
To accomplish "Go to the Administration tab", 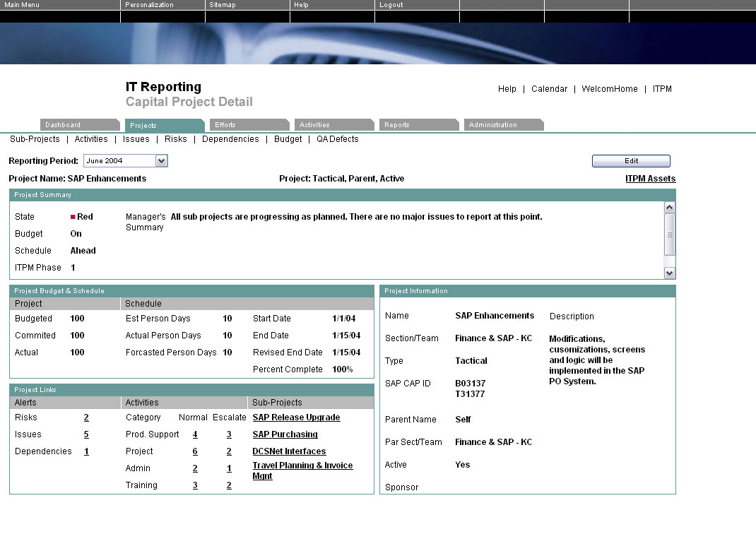I will [x=504, y=125].
